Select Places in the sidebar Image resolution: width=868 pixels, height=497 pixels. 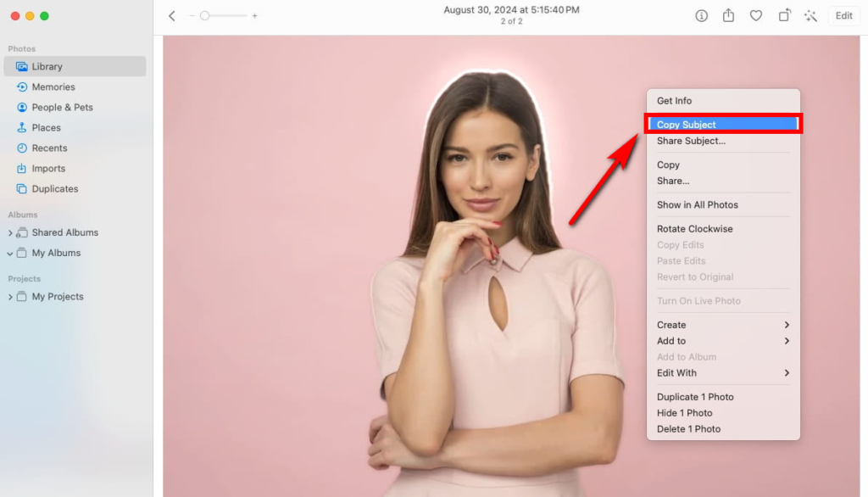pyautogui.click(x=47, y=127)
